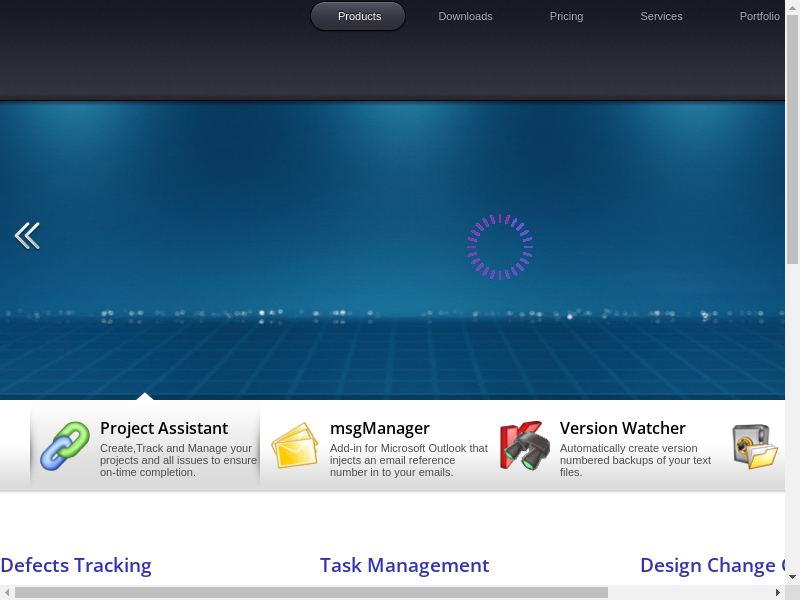Click the horizontal scrollbar right arrow
This screenshot has width=800, height=600.
(x=778, y=593)
